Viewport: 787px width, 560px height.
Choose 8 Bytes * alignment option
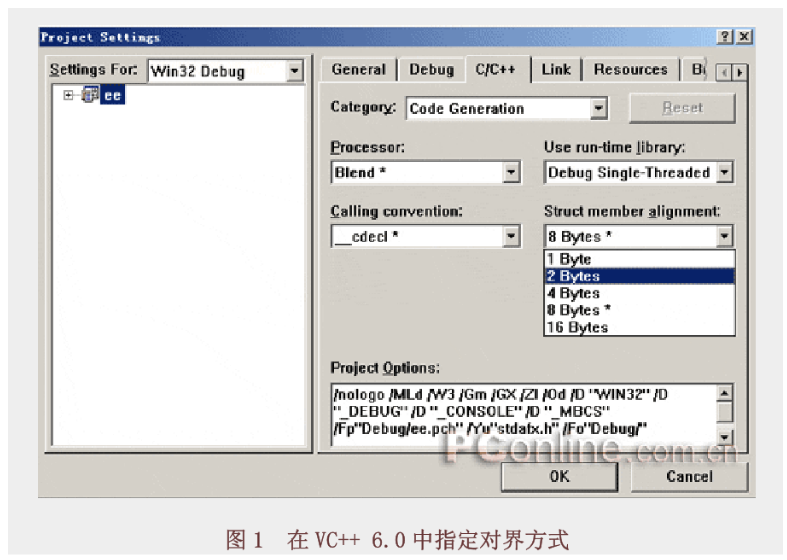(640, 310)
